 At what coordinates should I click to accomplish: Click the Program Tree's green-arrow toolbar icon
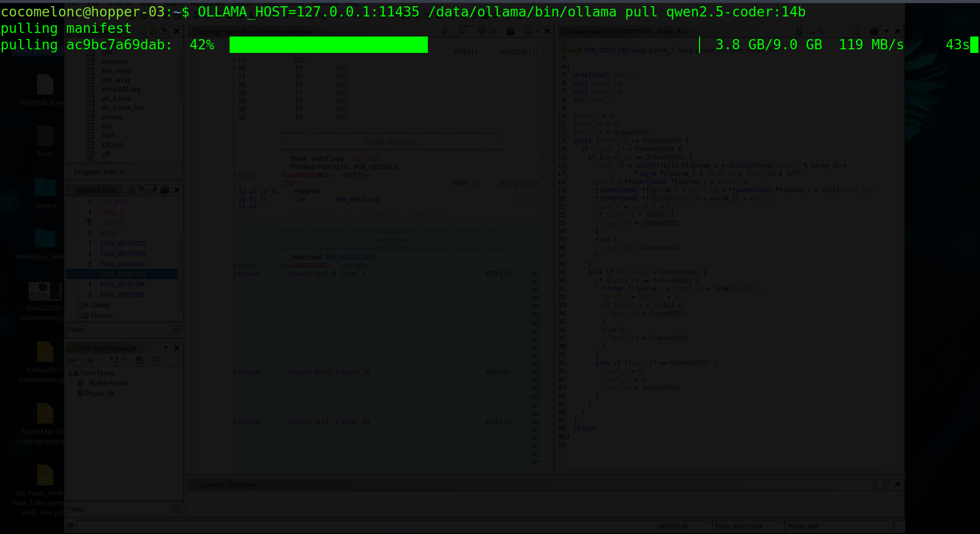pos(164,31)
